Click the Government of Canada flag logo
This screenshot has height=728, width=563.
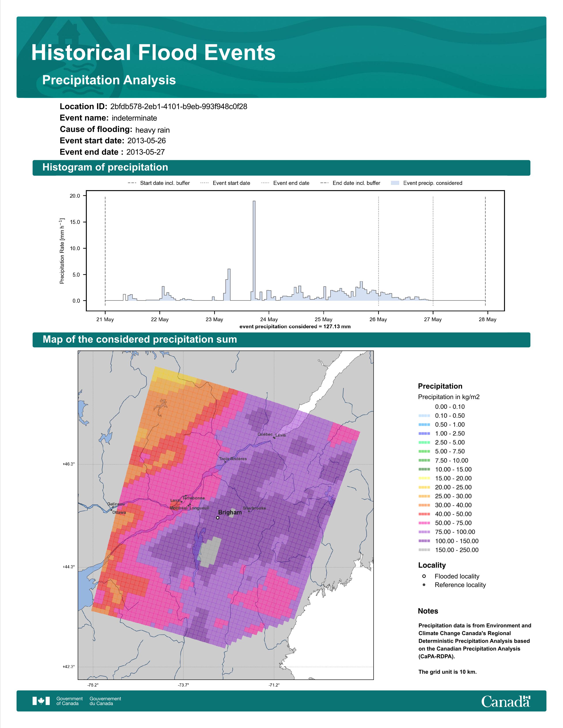41,701
